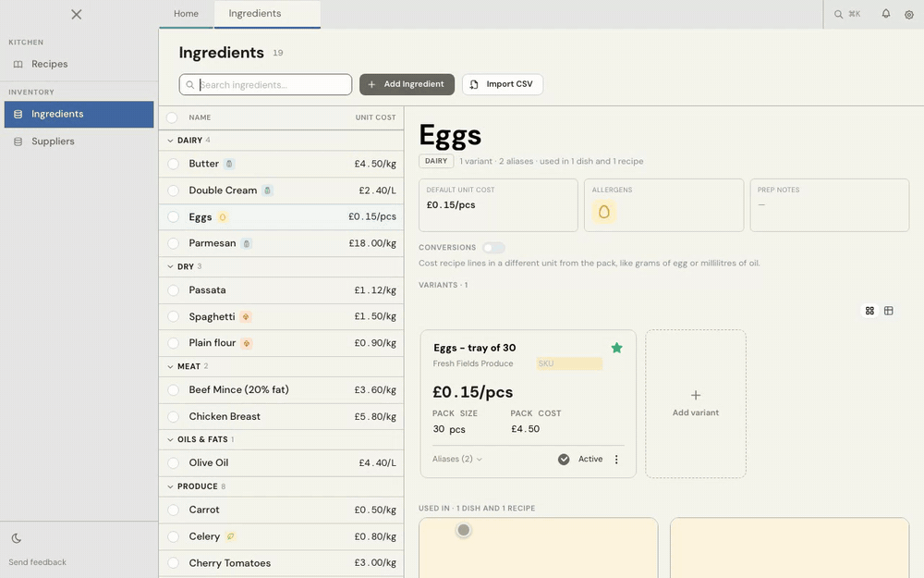
Task: Click the milk allergen badge next to Butter
Action: [230, 164]
